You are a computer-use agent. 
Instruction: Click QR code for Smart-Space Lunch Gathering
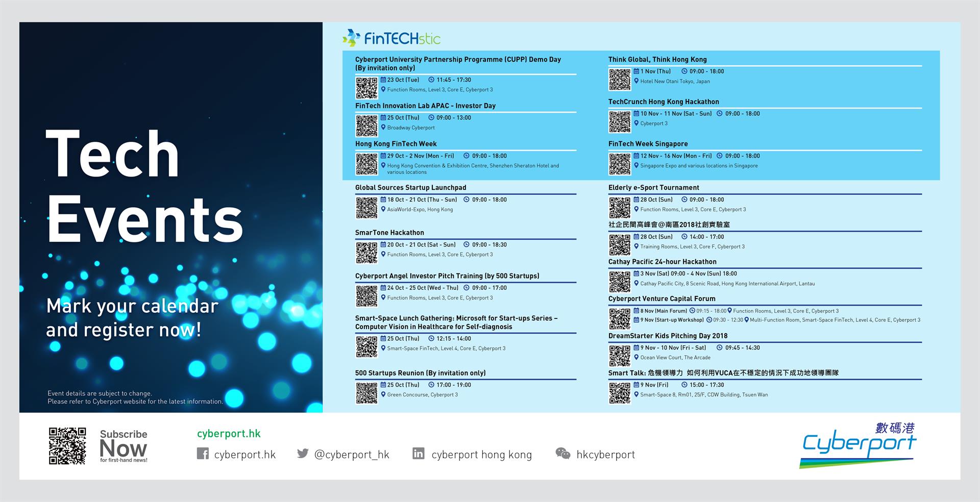coord(366,347)
